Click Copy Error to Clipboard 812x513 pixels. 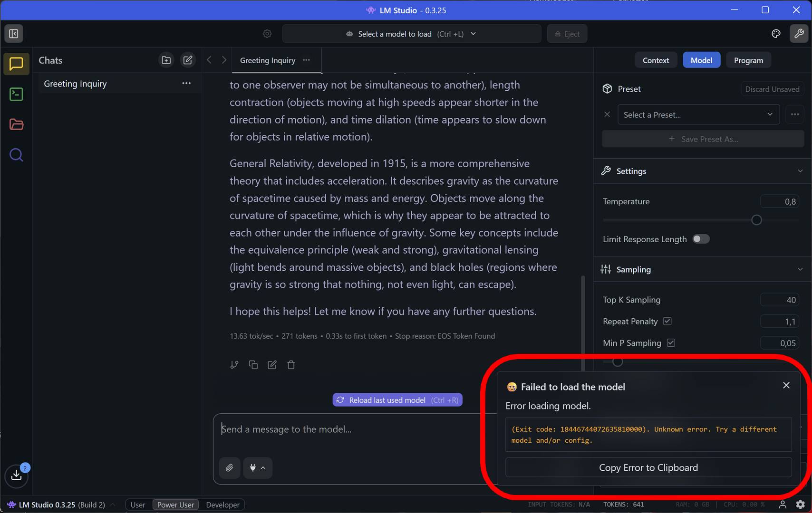click(648, 468)
